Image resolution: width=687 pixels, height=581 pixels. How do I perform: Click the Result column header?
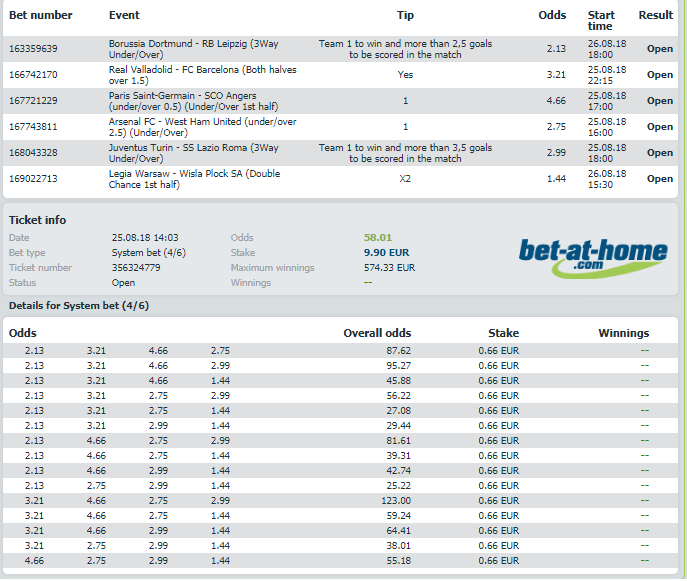coord(655,15)
